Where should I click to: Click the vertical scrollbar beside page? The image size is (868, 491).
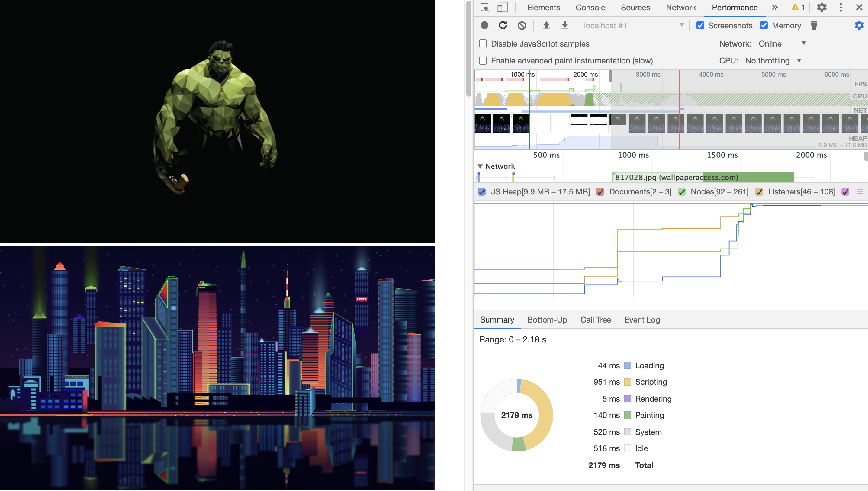(x=469, y=49)
